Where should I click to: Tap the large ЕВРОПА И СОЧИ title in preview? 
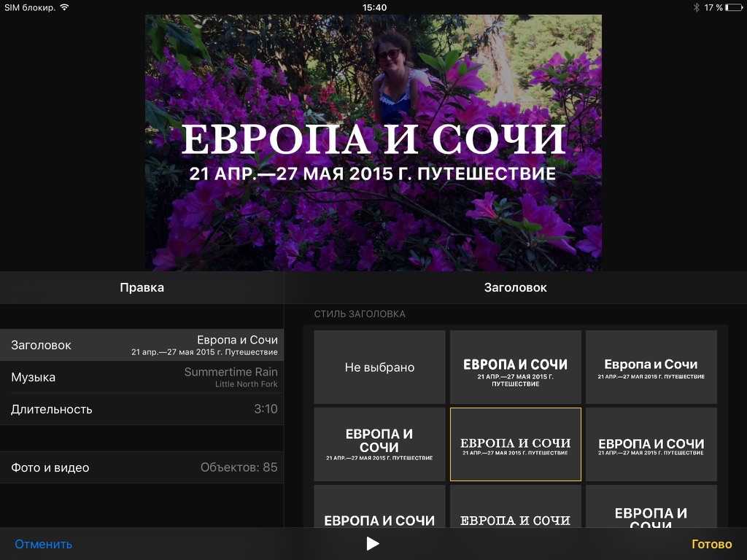[373, 140]
